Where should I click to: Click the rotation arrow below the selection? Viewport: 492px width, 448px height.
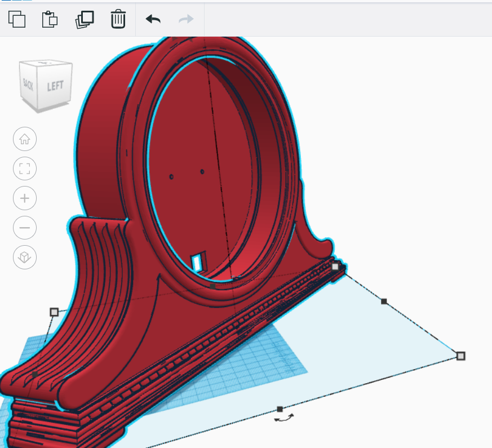click(x=283, y=418)
